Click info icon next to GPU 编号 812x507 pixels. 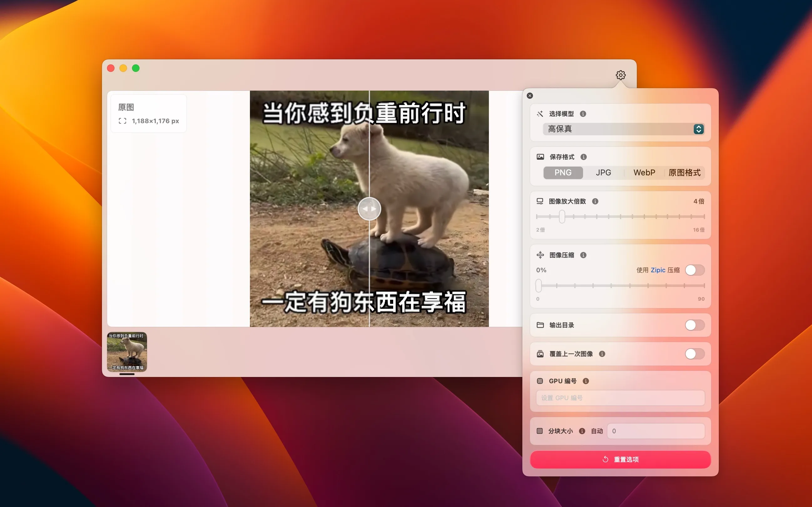[586, 381]
